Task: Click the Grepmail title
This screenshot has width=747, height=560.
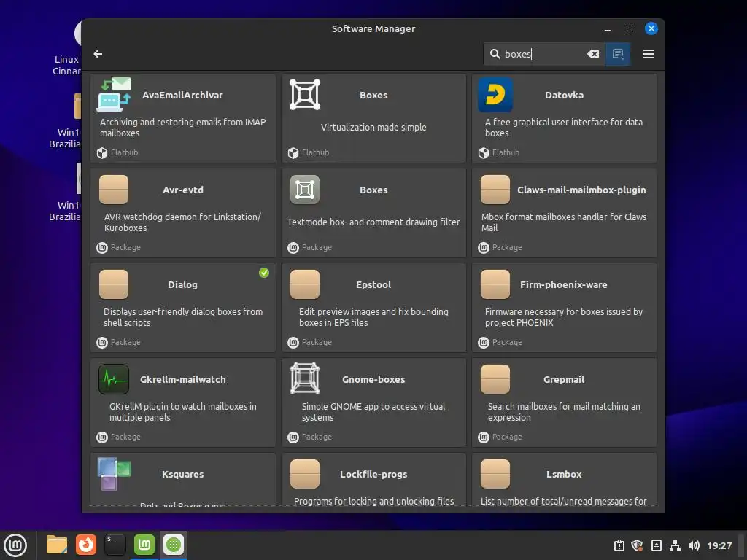Action: [564, 379]
